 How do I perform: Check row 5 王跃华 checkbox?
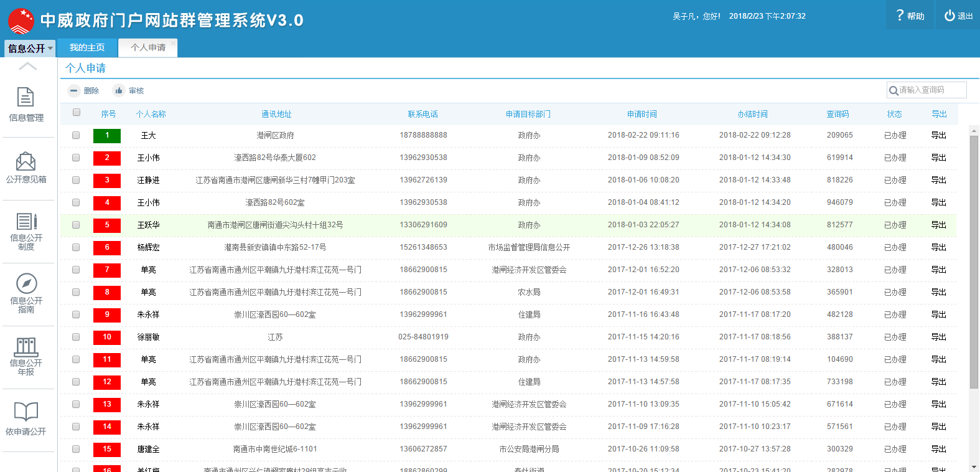[76, 225]
